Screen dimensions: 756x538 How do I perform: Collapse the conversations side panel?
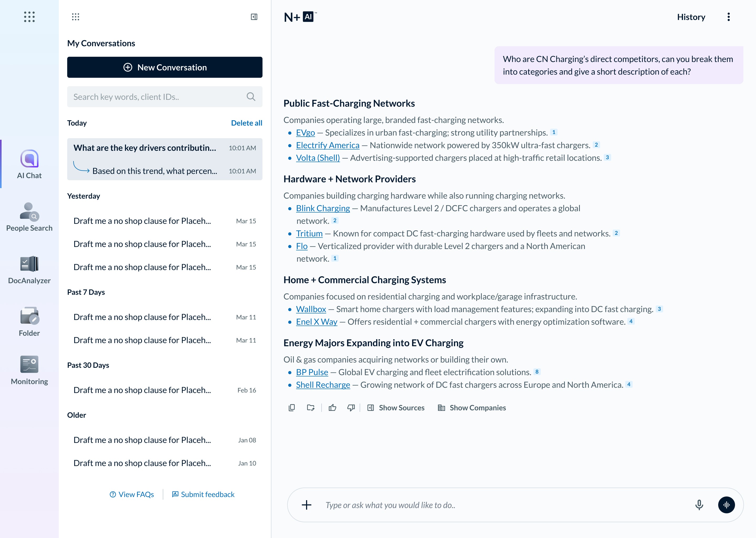[x=254, y=17]
